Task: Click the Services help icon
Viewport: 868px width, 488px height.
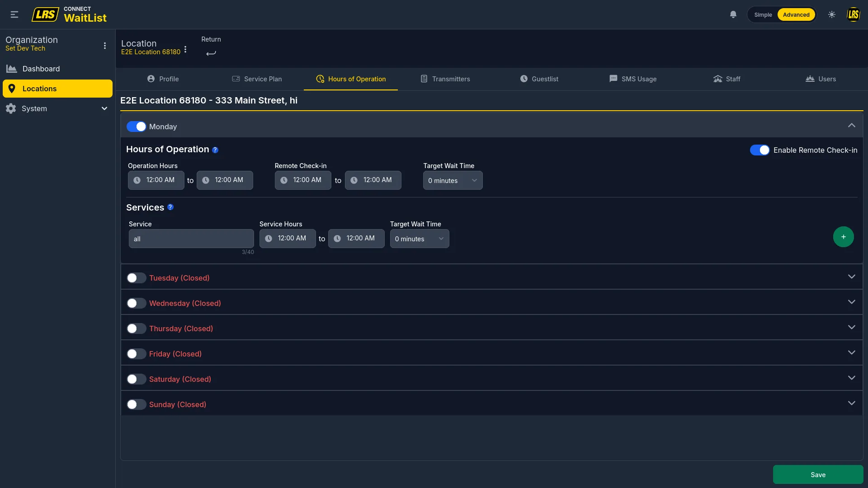Action: (170, 207)
